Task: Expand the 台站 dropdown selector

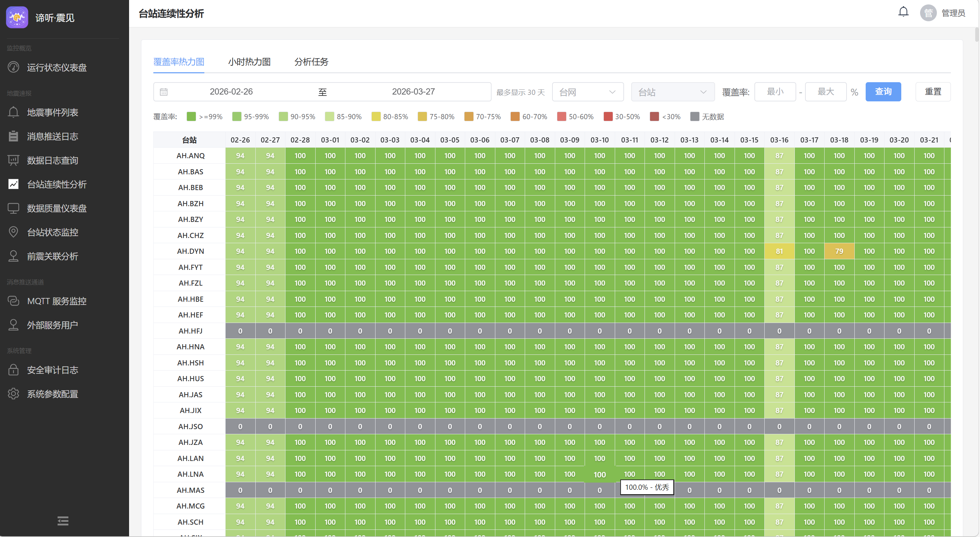Action: 672,92
